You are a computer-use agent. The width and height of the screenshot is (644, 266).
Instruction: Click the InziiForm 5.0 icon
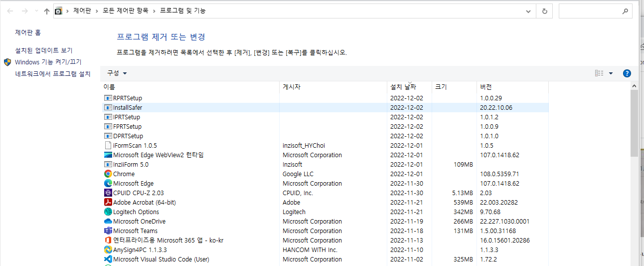[x=108, y=165]
